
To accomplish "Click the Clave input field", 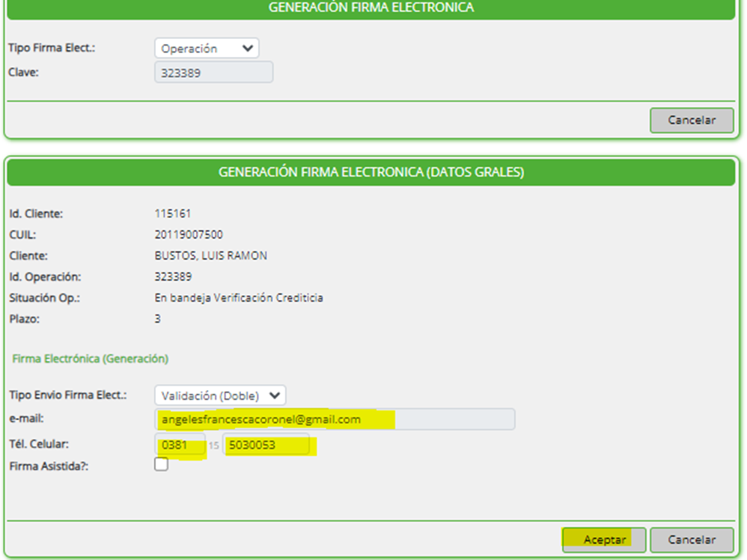I will 213,73.
